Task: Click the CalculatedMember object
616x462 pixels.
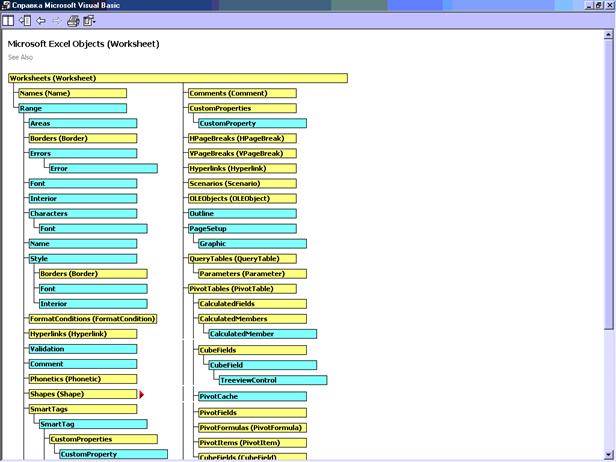Action: [x=263, y=334]
